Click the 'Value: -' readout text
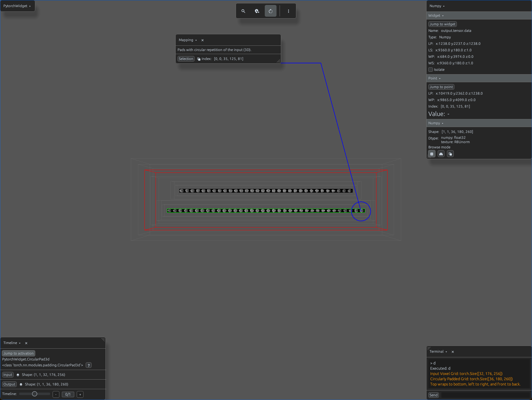The image size is (532, 400). pos(439,114)
